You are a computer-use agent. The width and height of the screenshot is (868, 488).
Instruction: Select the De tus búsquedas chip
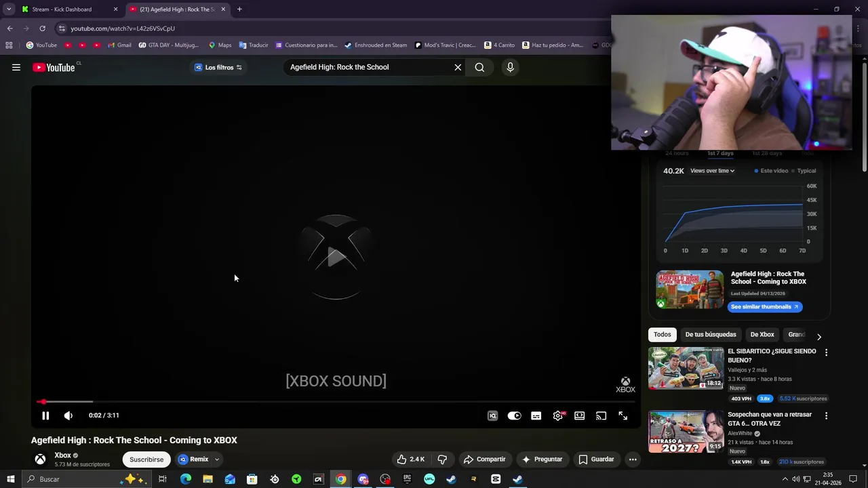click(x=711, y=335)
